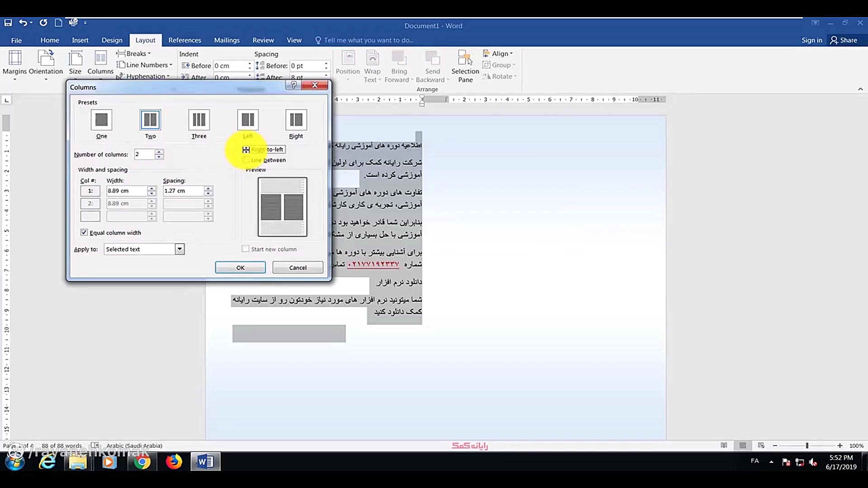
Task: Select the Orientation tool
Action: (46, 63)
